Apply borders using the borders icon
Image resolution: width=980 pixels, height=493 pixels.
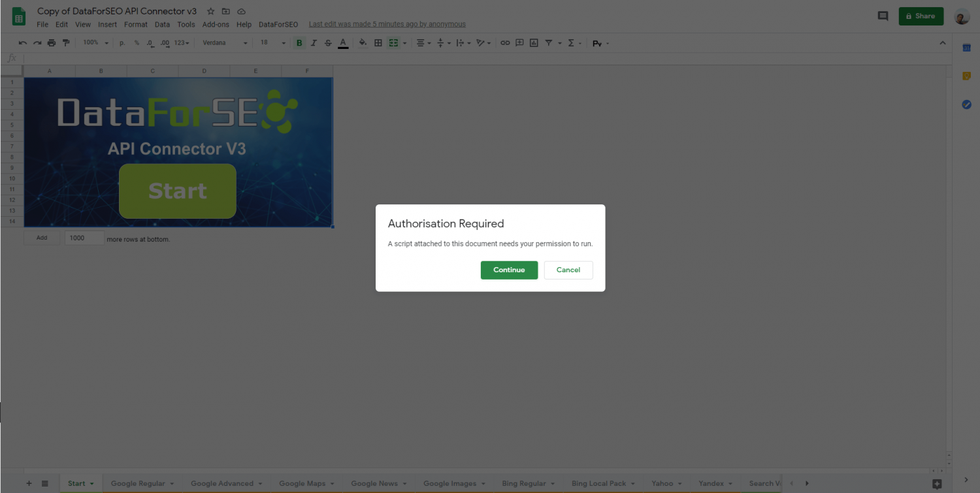378,42
